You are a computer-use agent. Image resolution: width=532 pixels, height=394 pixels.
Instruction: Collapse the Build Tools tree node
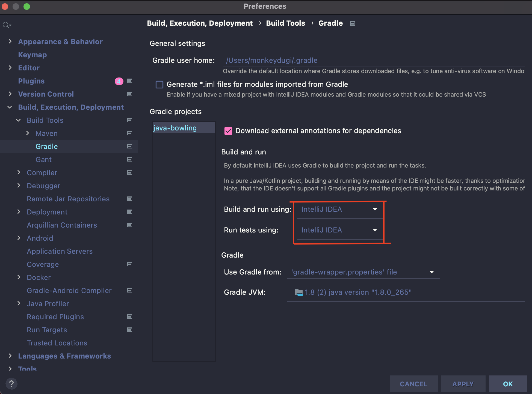[x=18, y=120]
